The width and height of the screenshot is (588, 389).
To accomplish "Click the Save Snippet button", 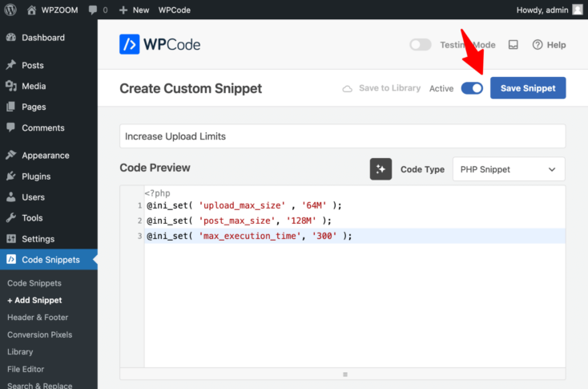I will 528,88.
